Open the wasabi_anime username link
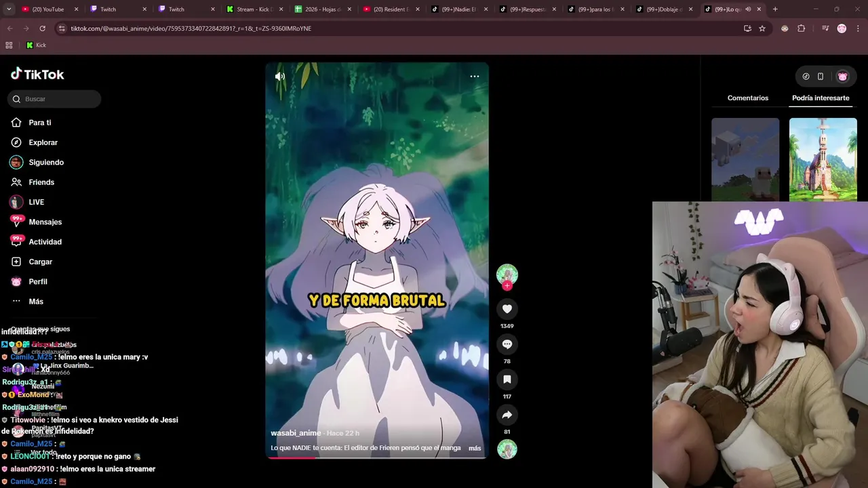868x488 pixels. click(x=296, y=433)
